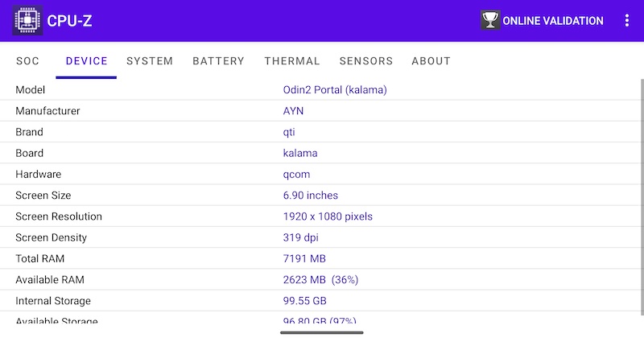Select the 6.90 inches value
The width and height of the screenshot is (644, 342).
311,196
